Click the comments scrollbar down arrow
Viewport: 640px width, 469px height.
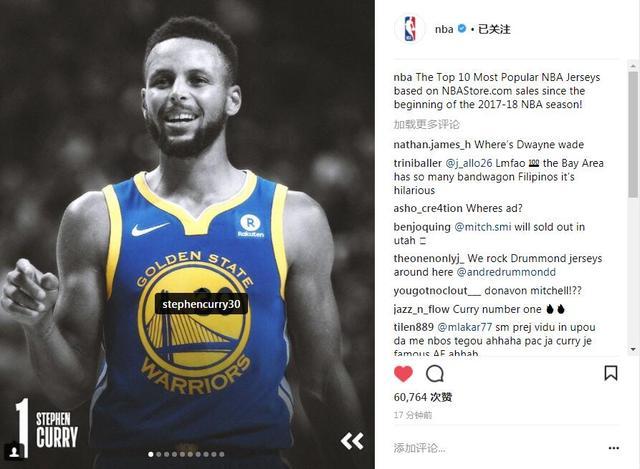click(633, 349)
